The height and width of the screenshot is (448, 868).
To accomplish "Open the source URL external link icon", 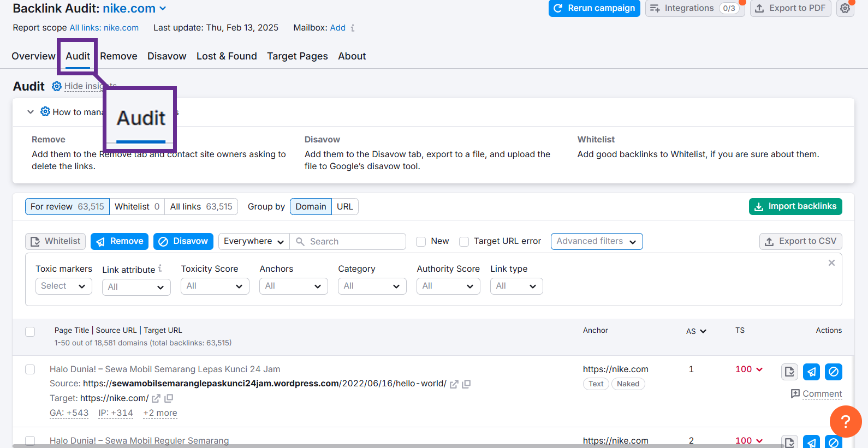I will 454,384.
